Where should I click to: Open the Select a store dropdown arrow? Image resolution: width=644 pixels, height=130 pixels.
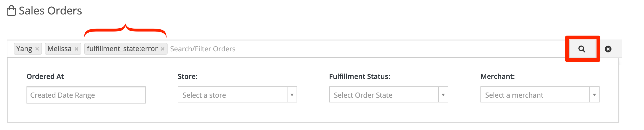pos(292,95)
